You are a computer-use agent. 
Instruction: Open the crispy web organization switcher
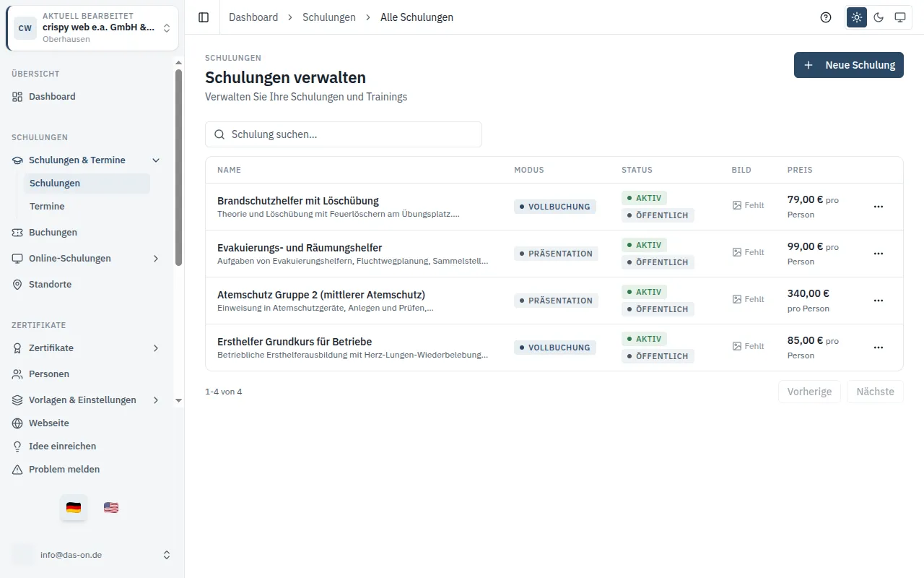(x=92, y=28)
